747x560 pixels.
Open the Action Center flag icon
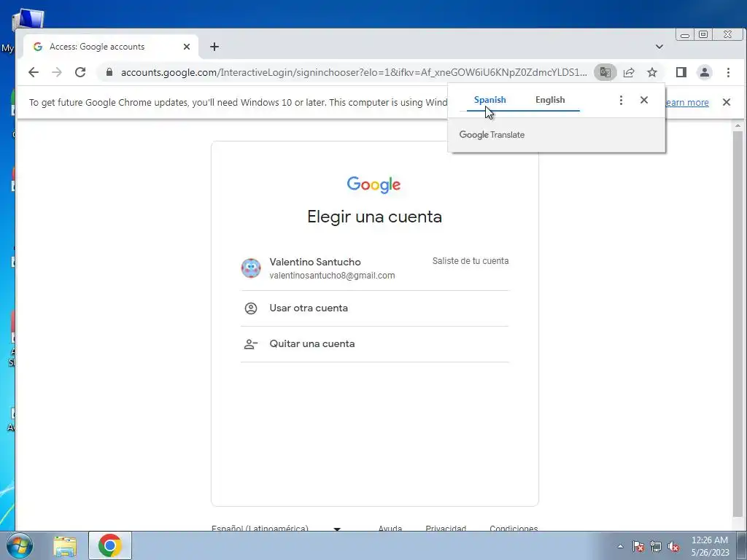pos(638,547)
